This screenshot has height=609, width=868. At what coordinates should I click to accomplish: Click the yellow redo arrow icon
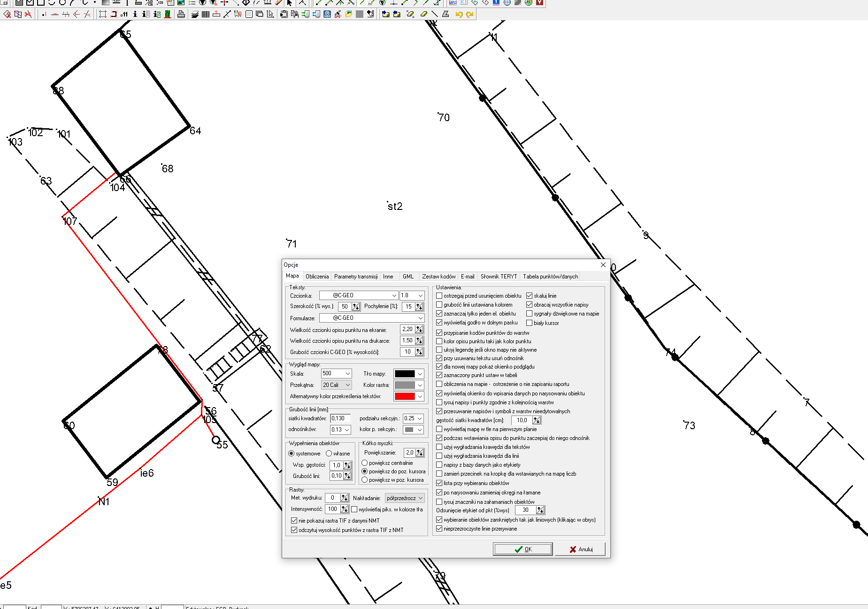coord(469,14)
